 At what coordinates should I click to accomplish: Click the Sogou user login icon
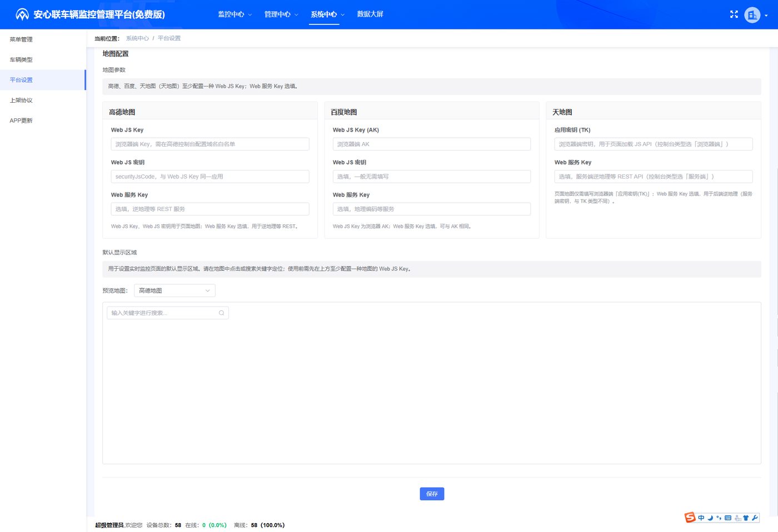(737, 518)
